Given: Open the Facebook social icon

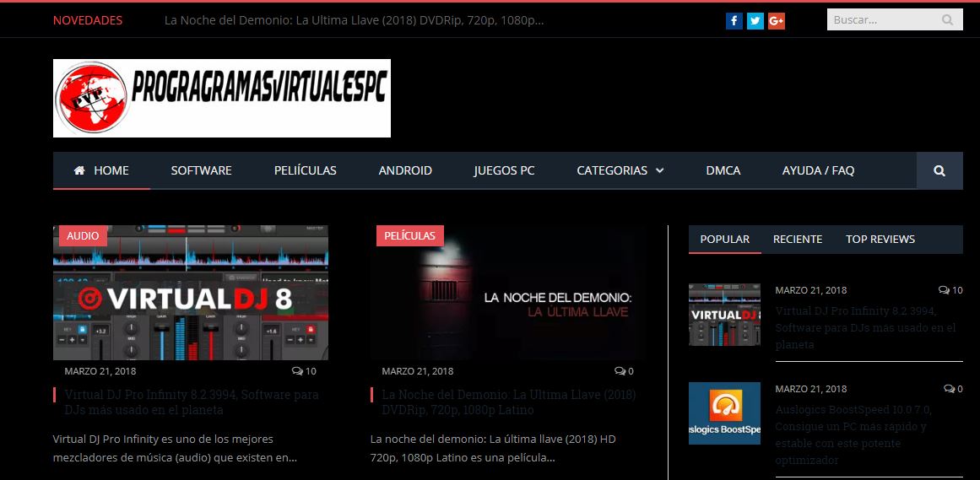Looking at the screenshot, I should tap(734, 20).
